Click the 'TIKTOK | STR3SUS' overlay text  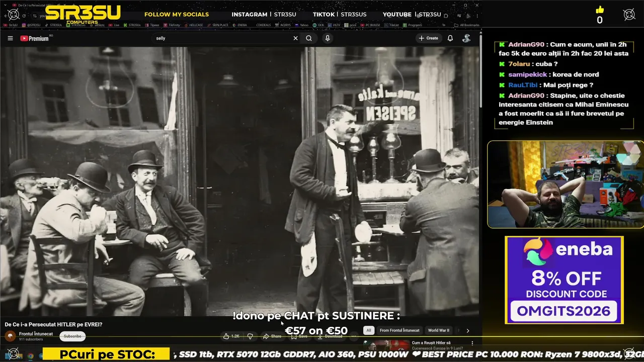tap(339, 15)
